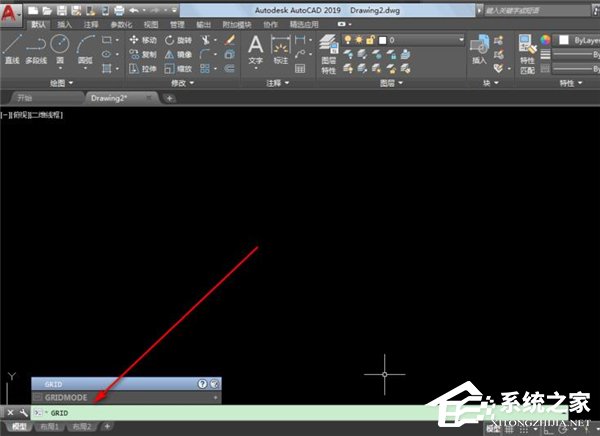The height and width of the screenshot is (436, 600).
Task: Open the Output (输出) ribbon tab
Action: (x=204, y=24)
